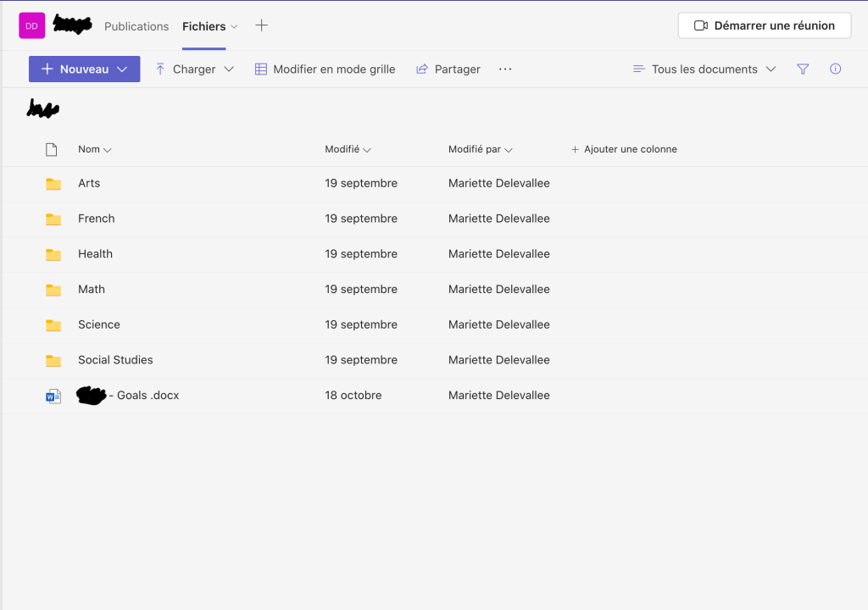Image resolution: width=868 pixels, height=610 pixels.
Task: Switch to the Publications tab
Action: click(136, 26)
